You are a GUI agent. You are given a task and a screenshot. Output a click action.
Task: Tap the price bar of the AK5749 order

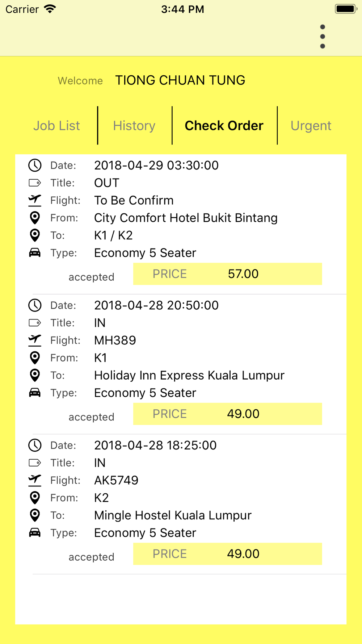pyautogui.click(x=227, y=554)
